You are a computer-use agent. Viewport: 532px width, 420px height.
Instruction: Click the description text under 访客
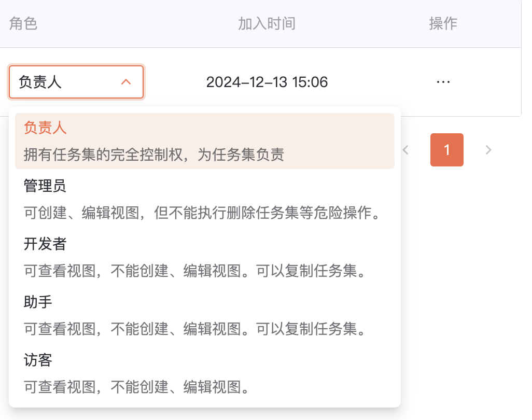[137, 387]
